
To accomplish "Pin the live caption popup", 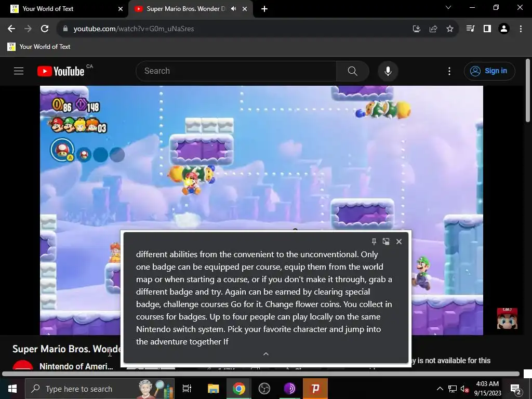I will click(374, 242).
